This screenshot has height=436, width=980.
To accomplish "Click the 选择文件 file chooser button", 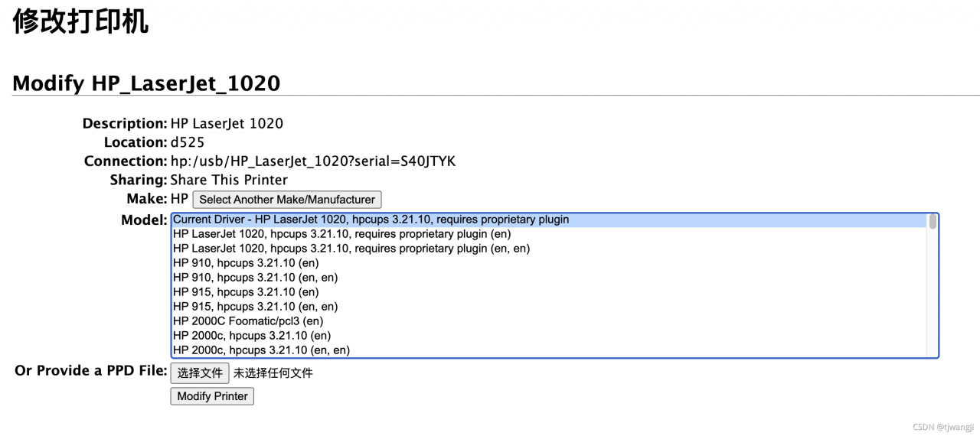I will (199, 373).
